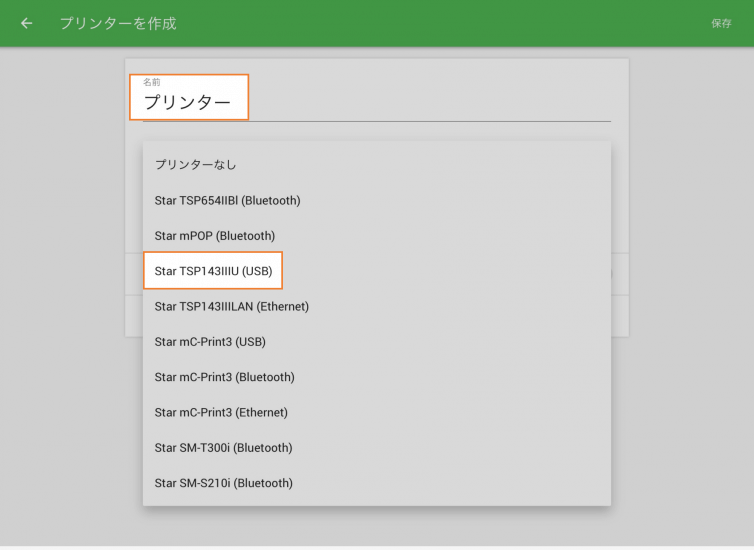
Task: Choose Star TSP654IIBI (Bluetooth)
Action: tap(377, 200)
